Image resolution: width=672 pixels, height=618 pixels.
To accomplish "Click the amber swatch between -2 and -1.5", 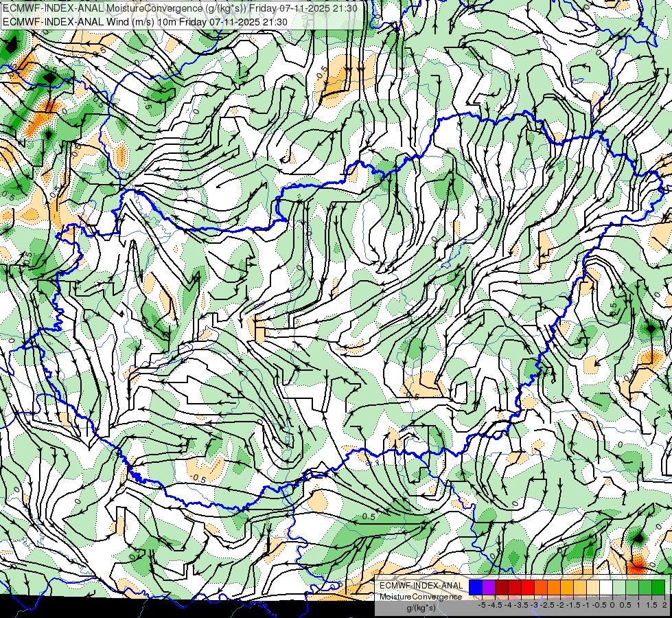I will [x=567, y=588].
